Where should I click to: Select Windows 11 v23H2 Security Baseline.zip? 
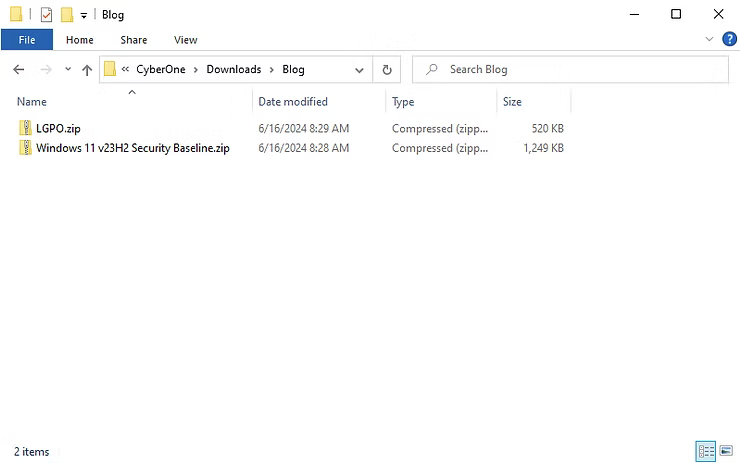[x=133, y=148]
